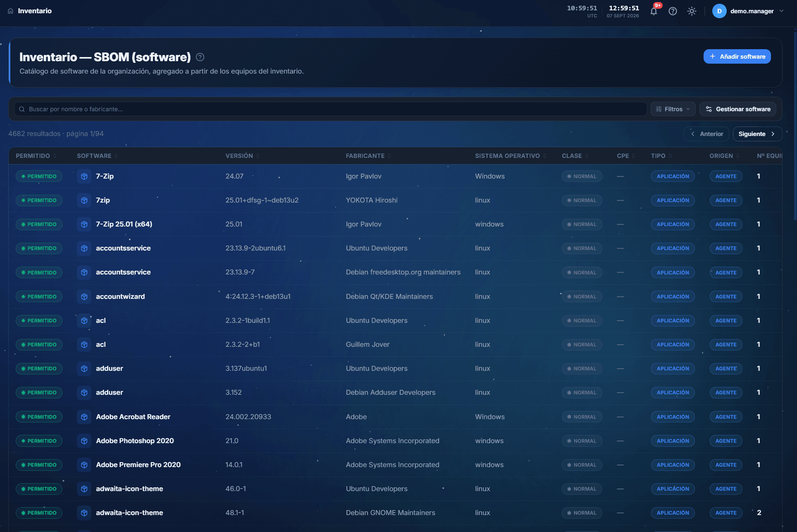Click Aplicación badge in Adobe Acrobat Reader row

click(673, 417)
